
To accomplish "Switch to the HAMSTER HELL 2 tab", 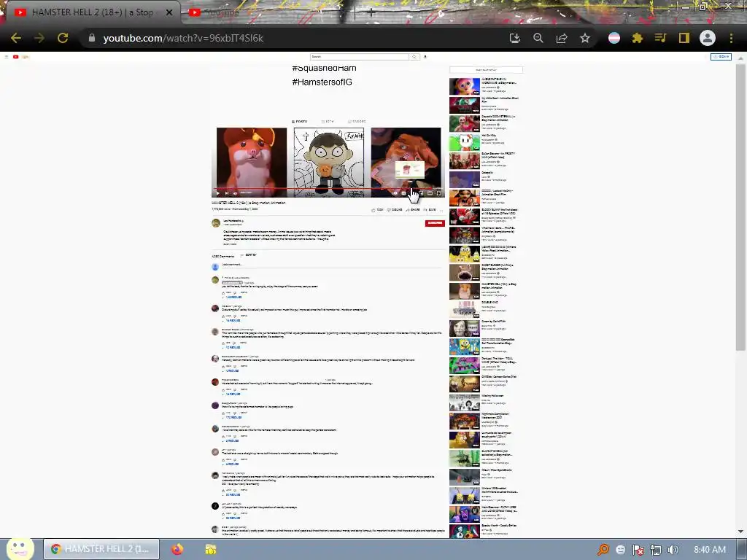I will (x=90, y=12).
